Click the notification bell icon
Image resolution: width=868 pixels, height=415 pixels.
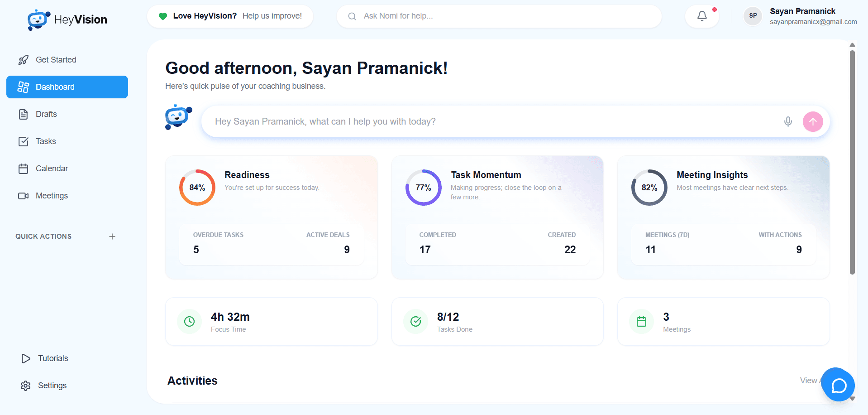(702, 16)
